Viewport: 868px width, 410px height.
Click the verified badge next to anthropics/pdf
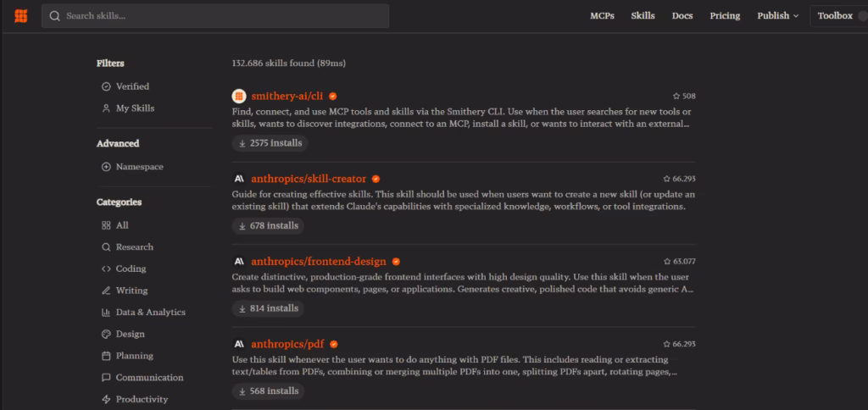click(x=334, y=344)
